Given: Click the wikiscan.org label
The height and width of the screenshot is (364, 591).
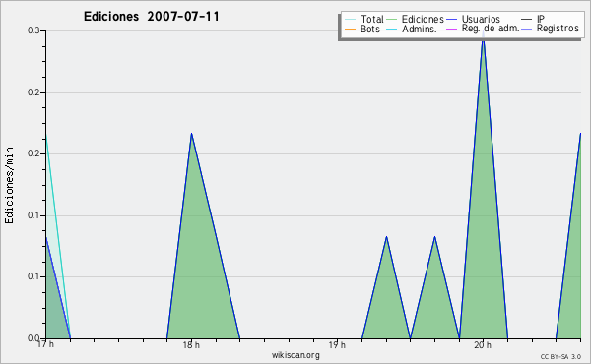Looking at the screenshot, I should [295, 355].
